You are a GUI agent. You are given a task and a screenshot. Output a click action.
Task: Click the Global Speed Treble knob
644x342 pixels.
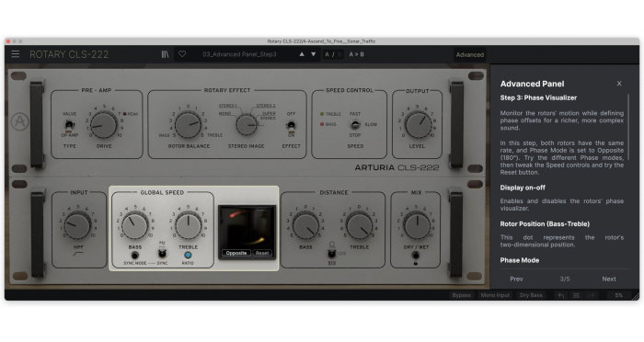(188, 226)
